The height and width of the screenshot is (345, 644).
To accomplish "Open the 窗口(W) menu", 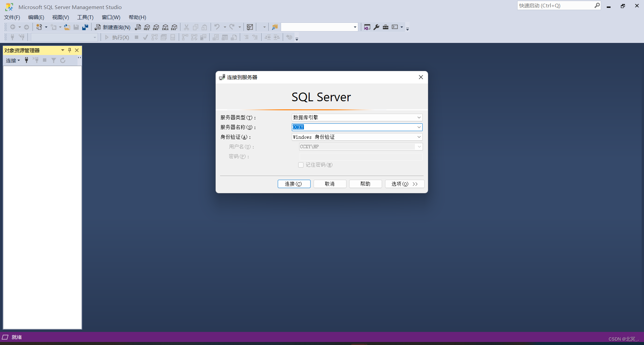I will click(111, 17).
